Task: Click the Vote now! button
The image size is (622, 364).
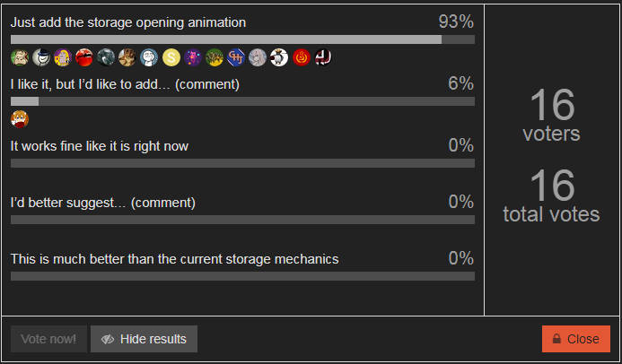Action: point(48,339)
